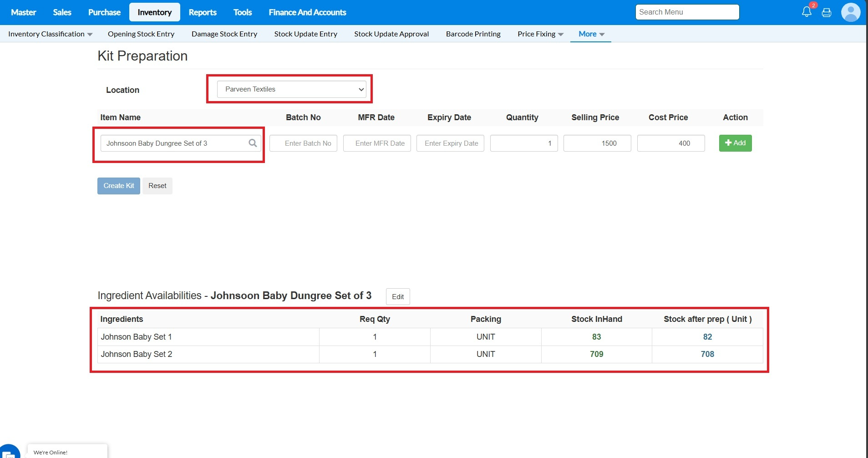Expand the Inventory Classification submenu

point(50,34)
